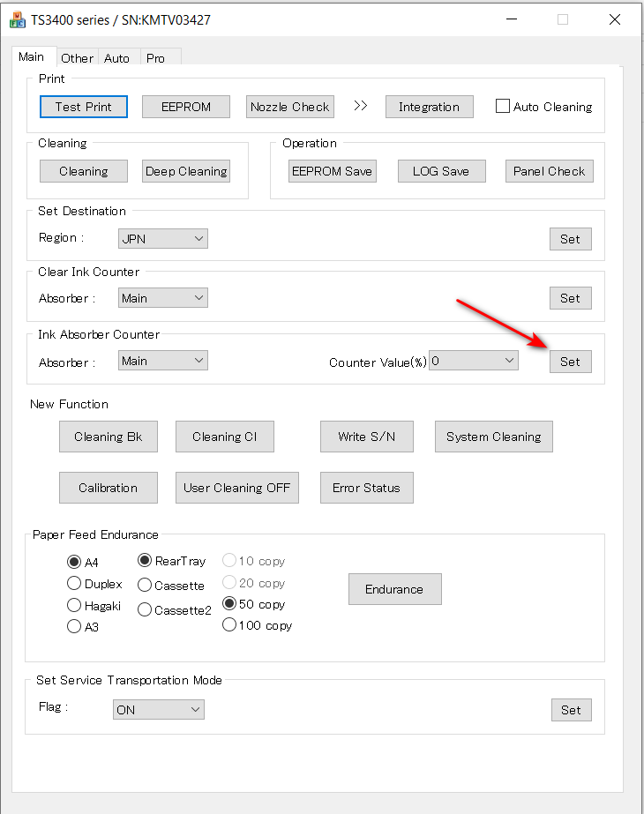This screenshot has height=814, width=644.
Task: Click the Cleaning Bk button
Action: tap(109, 437)
